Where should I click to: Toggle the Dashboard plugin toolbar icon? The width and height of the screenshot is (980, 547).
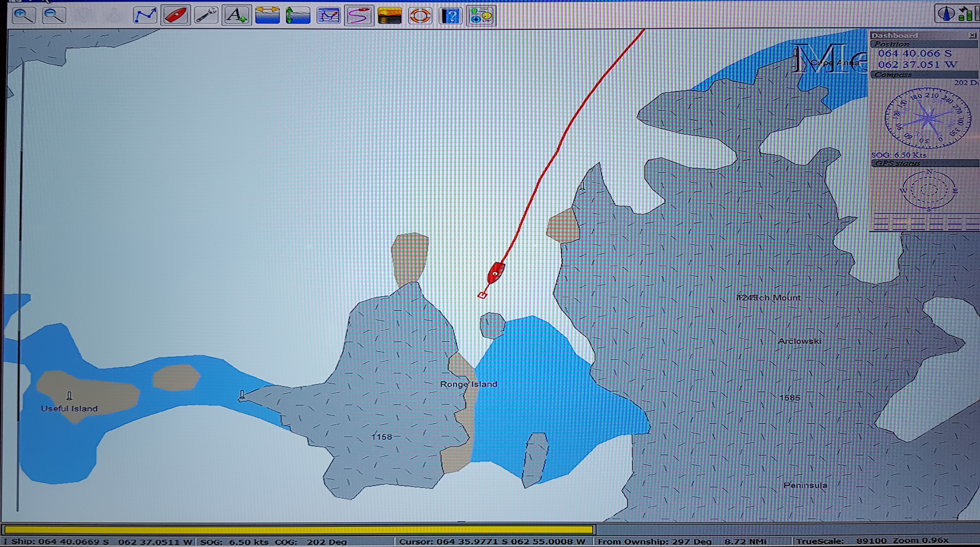[481, 16]
